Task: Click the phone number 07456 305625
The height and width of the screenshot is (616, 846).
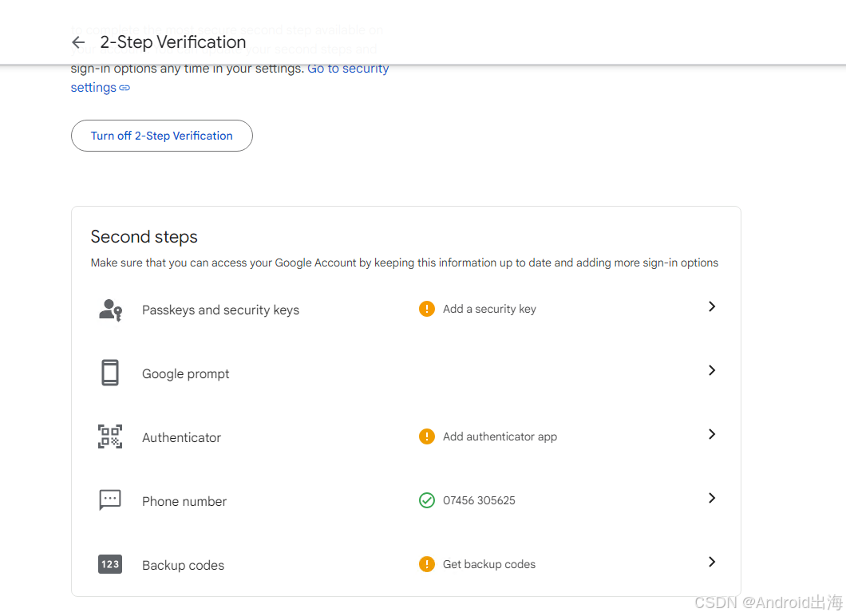Action: 479,500
